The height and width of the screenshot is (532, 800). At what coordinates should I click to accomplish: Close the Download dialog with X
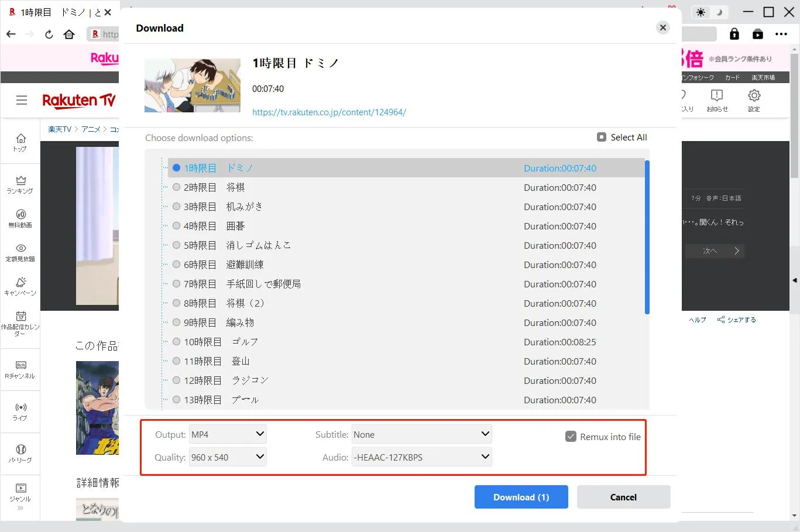coord(662,28)
